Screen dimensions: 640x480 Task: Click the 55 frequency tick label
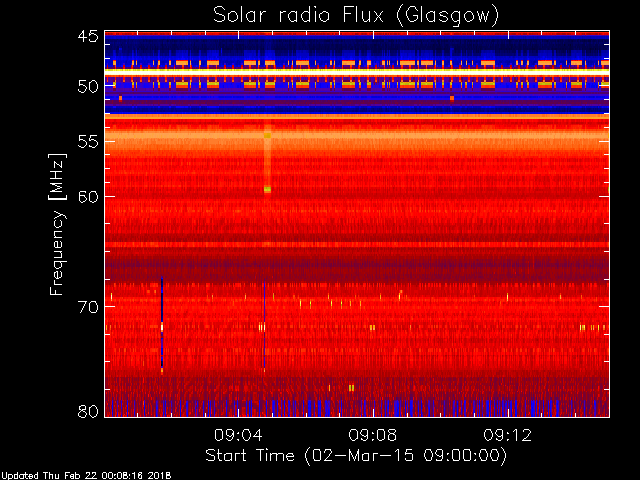click(88, 142)
